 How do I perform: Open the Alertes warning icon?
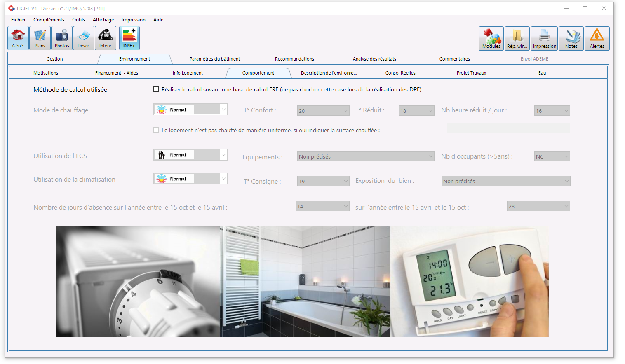pos(597,39)
